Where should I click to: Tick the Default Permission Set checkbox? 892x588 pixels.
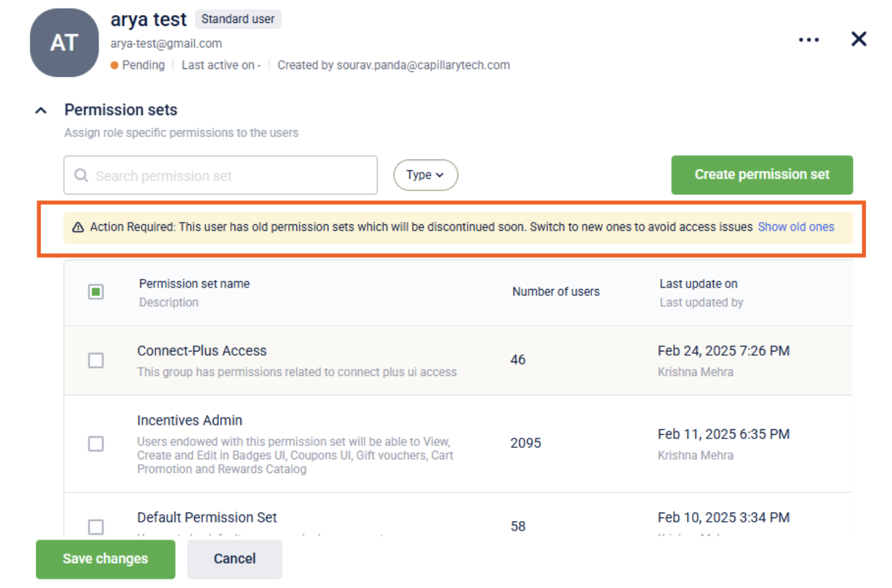point(96,527)
